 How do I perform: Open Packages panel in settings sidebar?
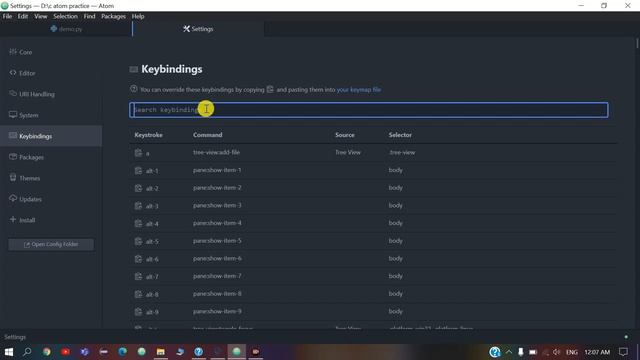(51, 157)
